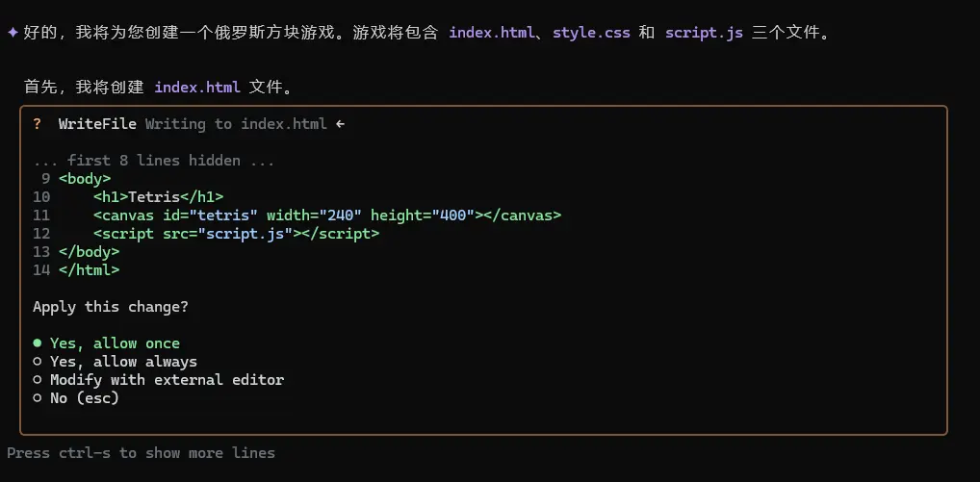The width and height of the screenshot is (980, 482).
Task: Click line number 9 in the diff
Action: 45,178
